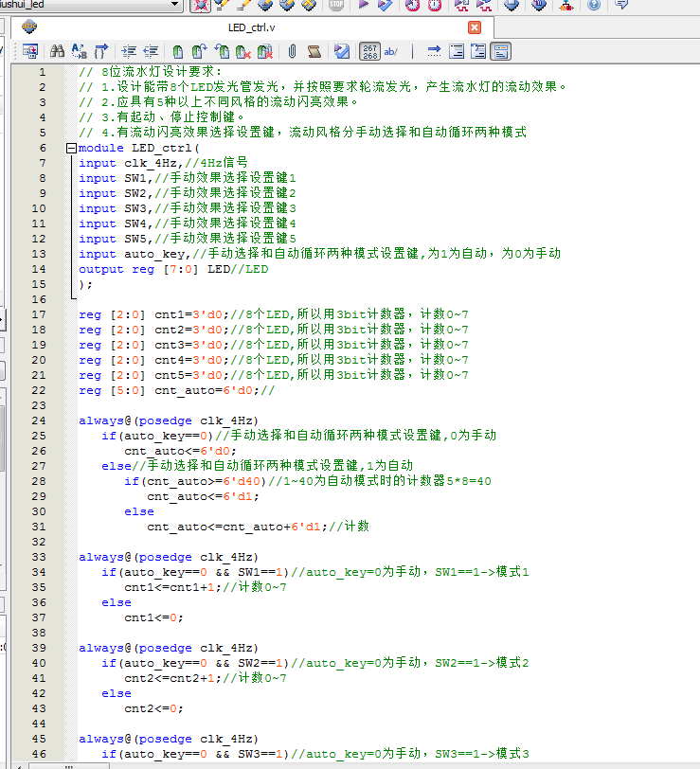Image resolution: width=700 pixels, height=769 pixels.
Task: Open the liushui_led project dropdown
Action: click(x=175, y=6)
